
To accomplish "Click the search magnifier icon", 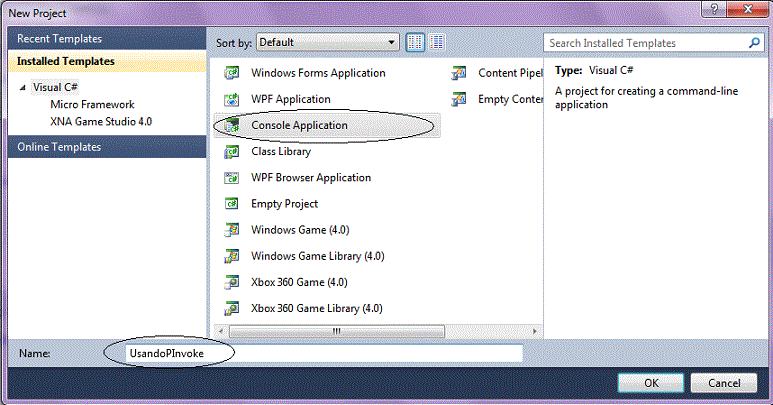I will coord(754,43).
